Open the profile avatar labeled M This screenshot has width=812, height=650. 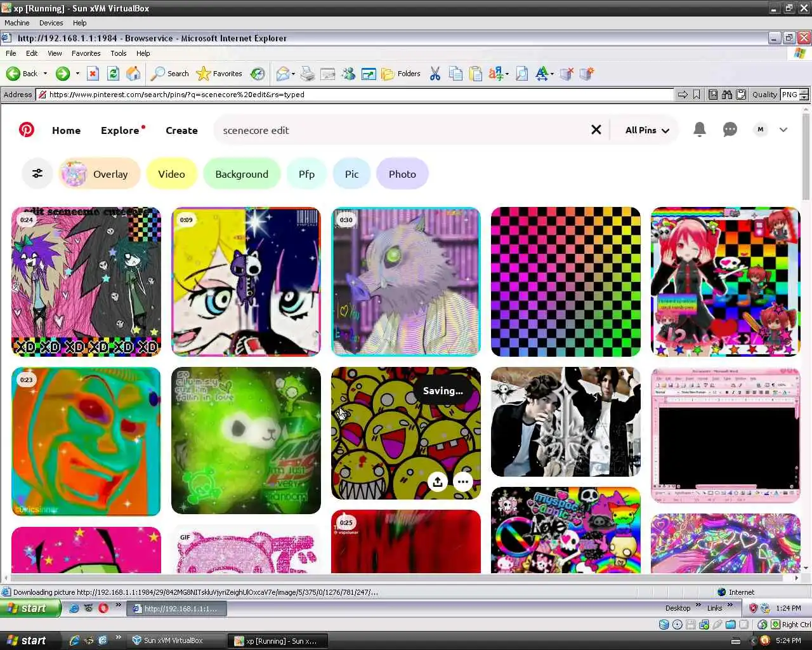[761, 129]
